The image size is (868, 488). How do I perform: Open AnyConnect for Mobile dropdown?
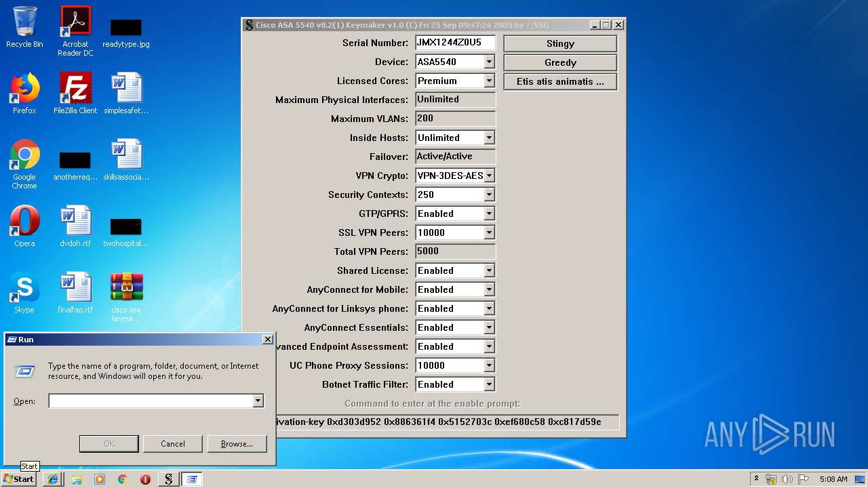pos(489,289)
